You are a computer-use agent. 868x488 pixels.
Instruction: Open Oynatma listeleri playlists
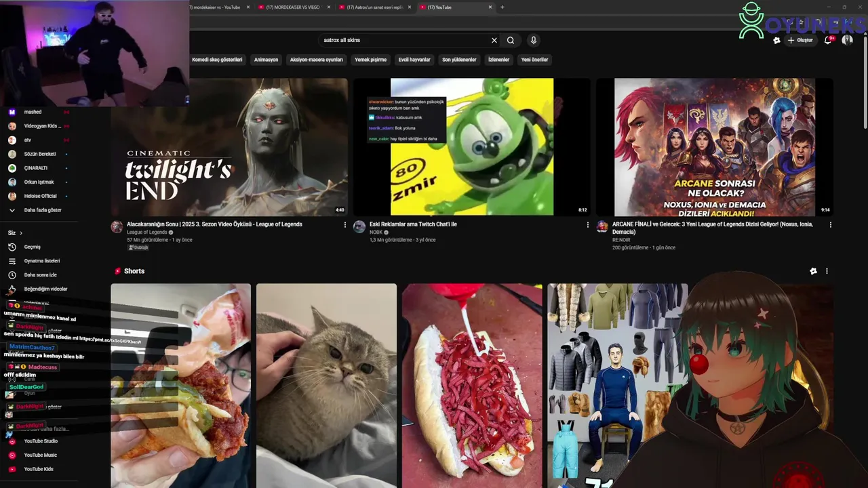[x=42, y=261]
